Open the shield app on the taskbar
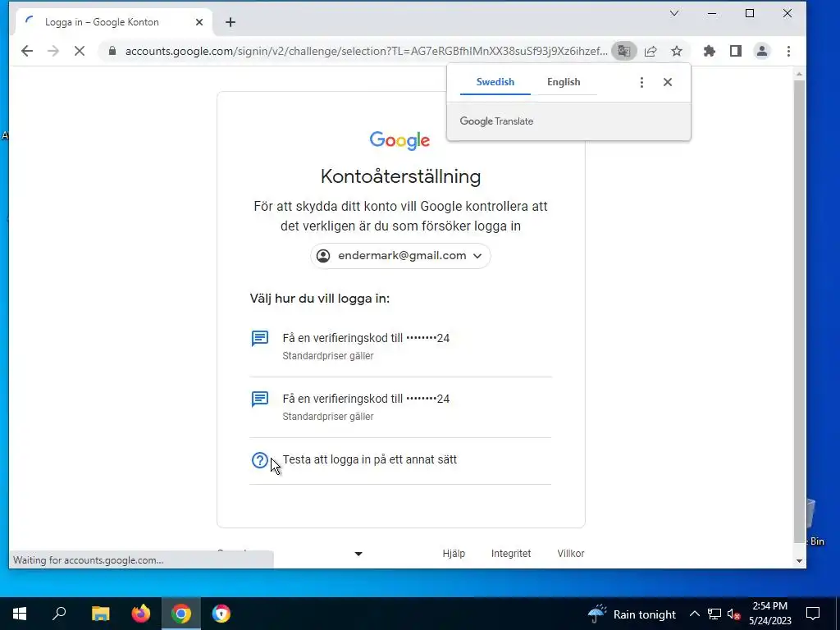 (221, 614)
